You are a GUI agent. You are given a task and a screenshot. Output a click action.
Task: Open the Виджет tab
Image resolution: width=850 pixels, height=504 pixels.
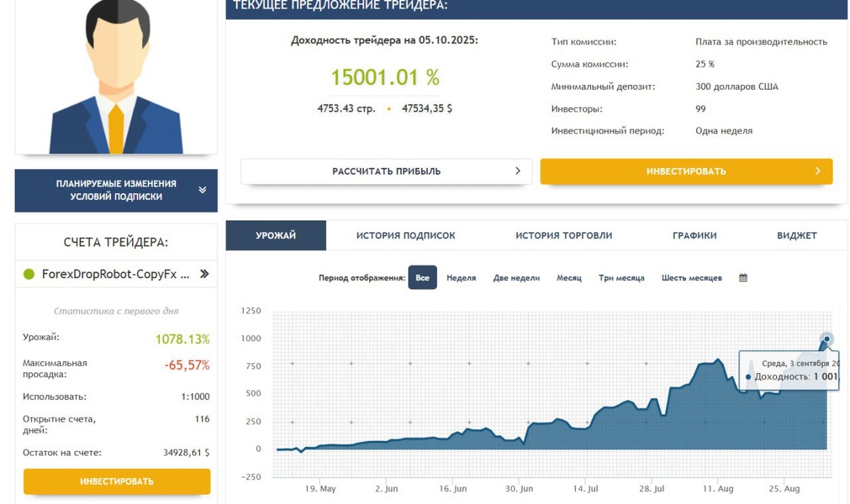click(x=797, y=236)
